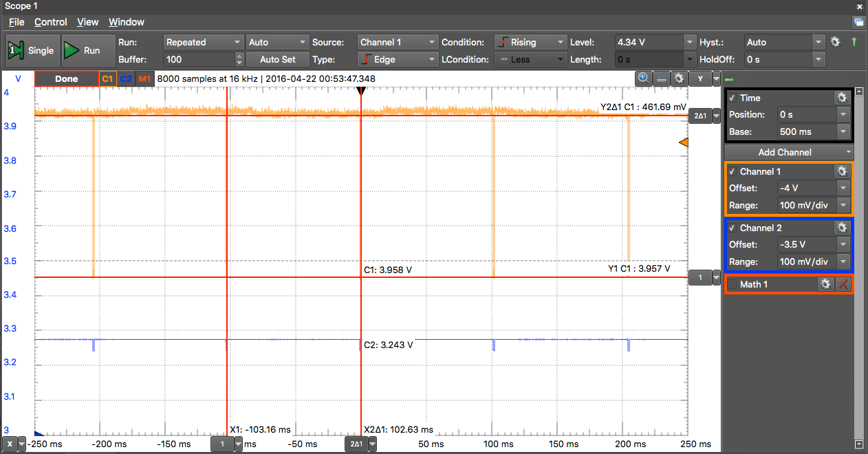Image resolution: width=868 pixels, height=454 pixels.
Task: Disable the Channel 2 checkbox
Action: pyautogui.click(x=733, y=228)
